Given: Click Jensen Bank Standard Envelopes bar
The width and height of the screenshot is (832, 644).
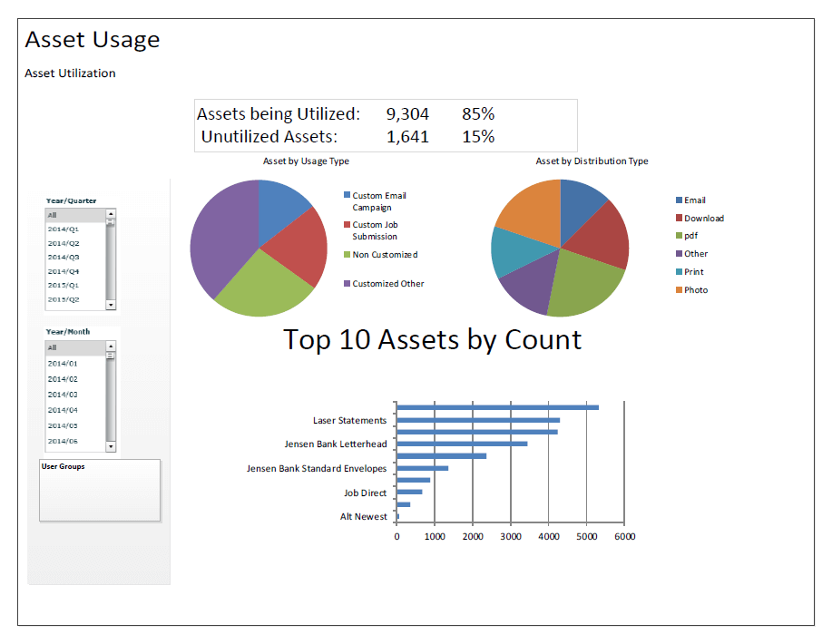Looking at the screenshot, I should (x=423, y=468).
